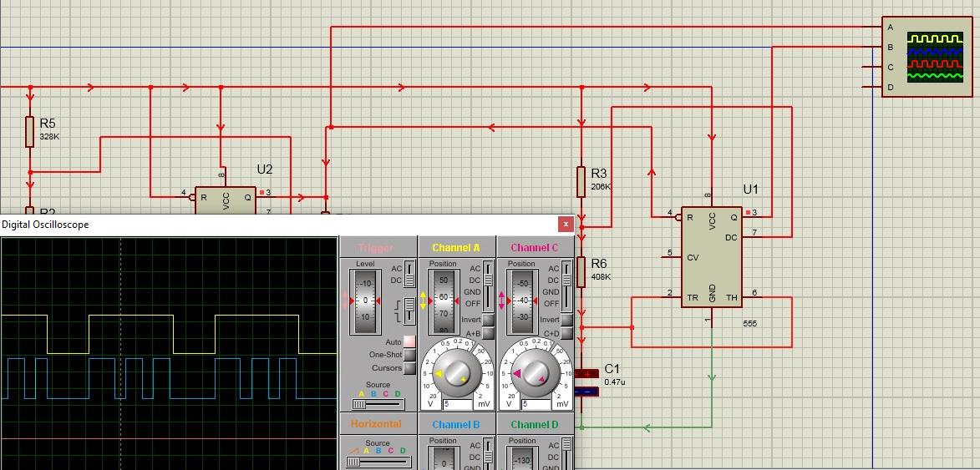
Task: Click Channel C coupling slider (AC/DC/GND/OFF)
Action: pyautogui.click(x=567, y=286)
